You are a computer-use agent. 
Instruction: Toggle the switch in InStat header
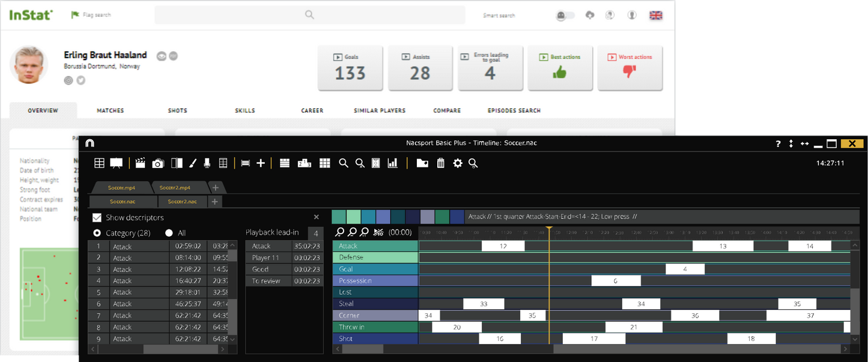pos(565,16)
